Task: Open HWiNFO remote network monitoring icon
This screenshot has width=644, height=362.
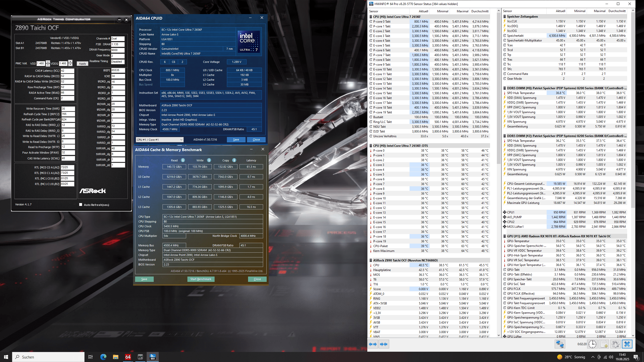Action: pos(560,344)
